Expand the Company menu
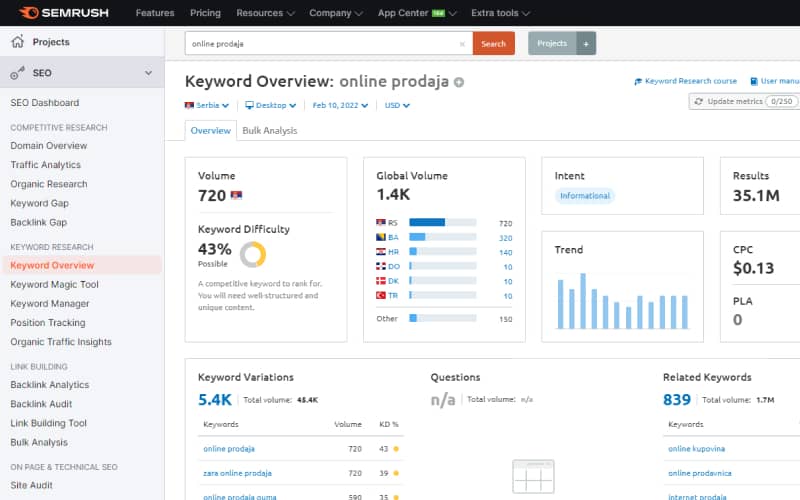 tap(336, 13)
